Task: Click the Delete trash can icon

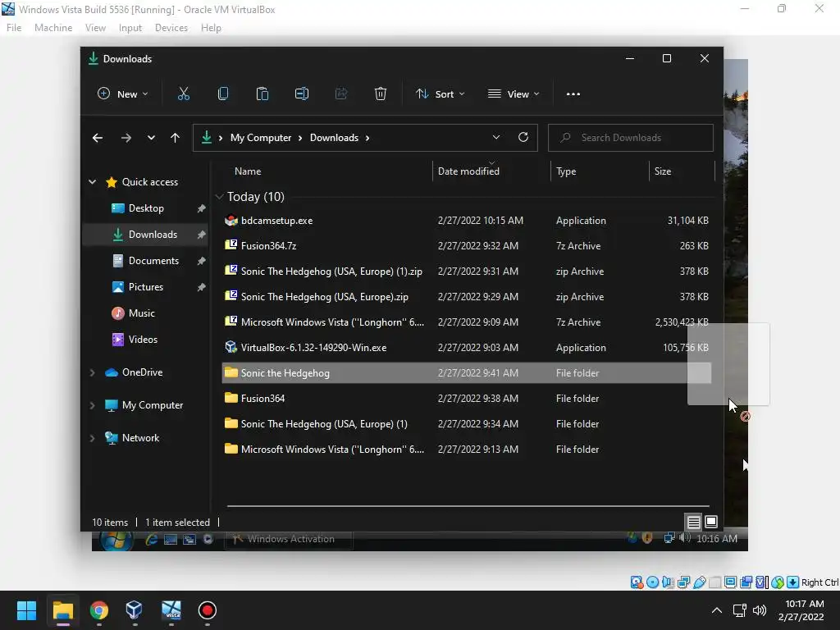Action: coord(381,94)
